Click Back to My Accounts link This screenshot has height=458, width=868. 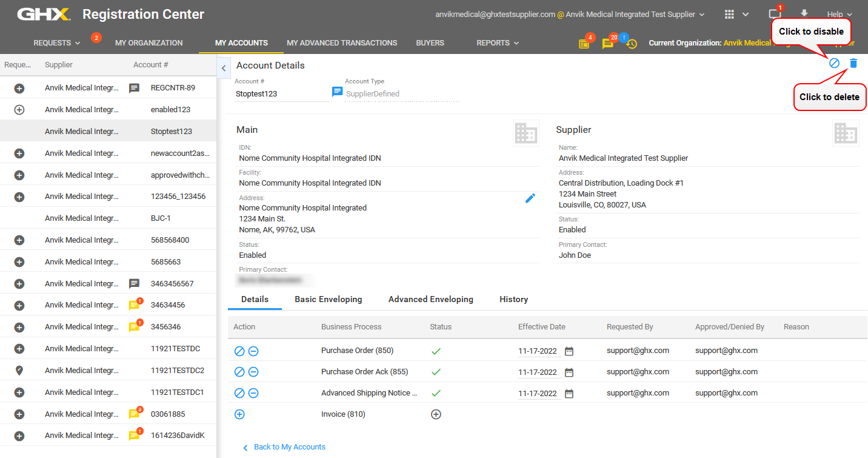289,447
